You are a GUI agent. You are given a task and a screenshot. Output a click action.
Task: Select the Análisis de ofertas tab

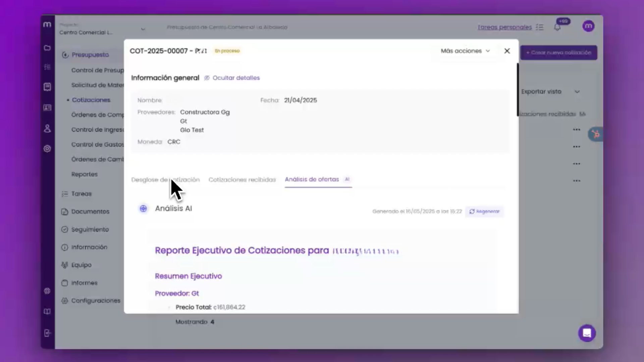[318, 180]
